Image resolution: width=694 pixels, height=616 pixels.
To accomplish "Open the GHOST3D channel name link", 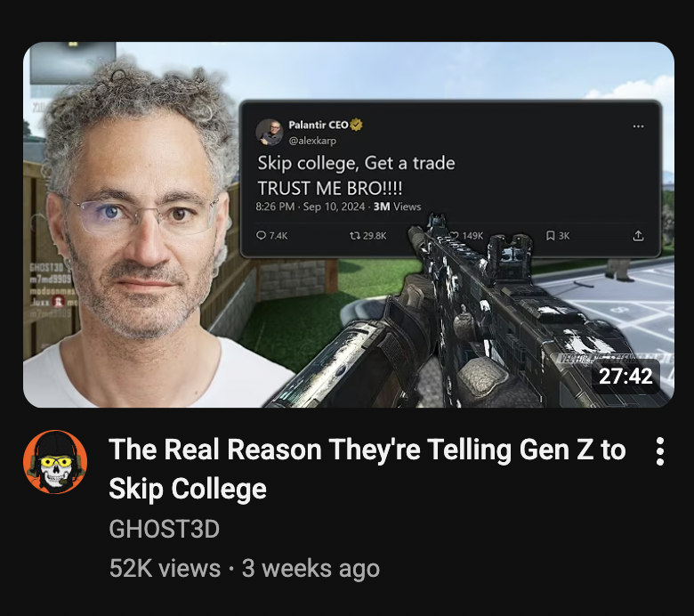I will click(165, 529).
